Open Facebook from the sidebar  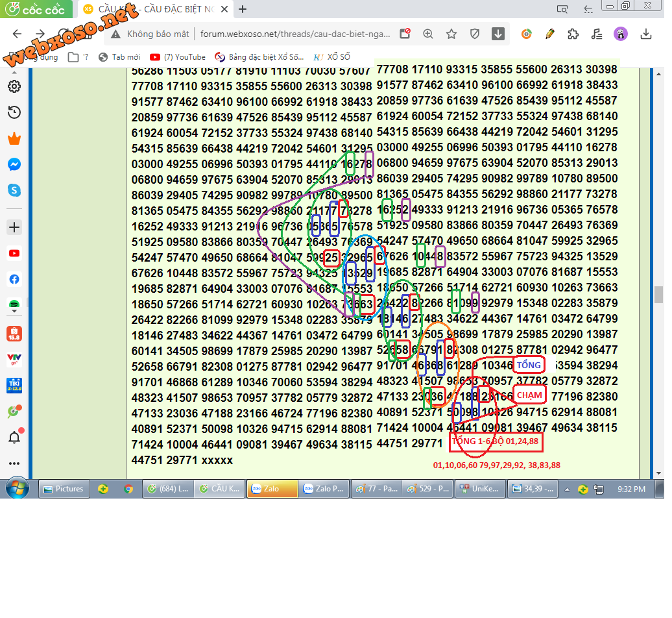click(x=14, y=279)
